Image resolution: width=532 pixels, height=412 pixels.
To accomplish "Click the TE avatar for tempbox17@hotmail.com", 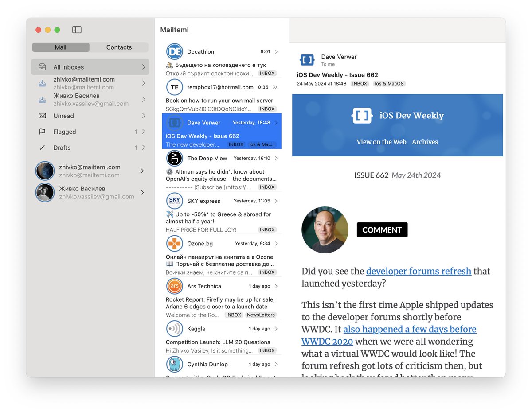I will (x=175, y=87).
